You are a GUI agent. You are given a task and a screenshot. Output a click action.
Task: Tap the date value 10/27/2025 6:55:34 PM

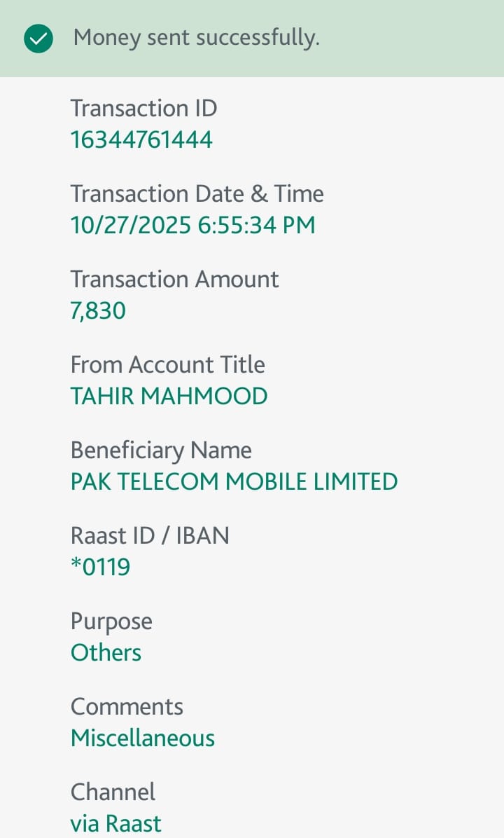[x=192, y=226]
